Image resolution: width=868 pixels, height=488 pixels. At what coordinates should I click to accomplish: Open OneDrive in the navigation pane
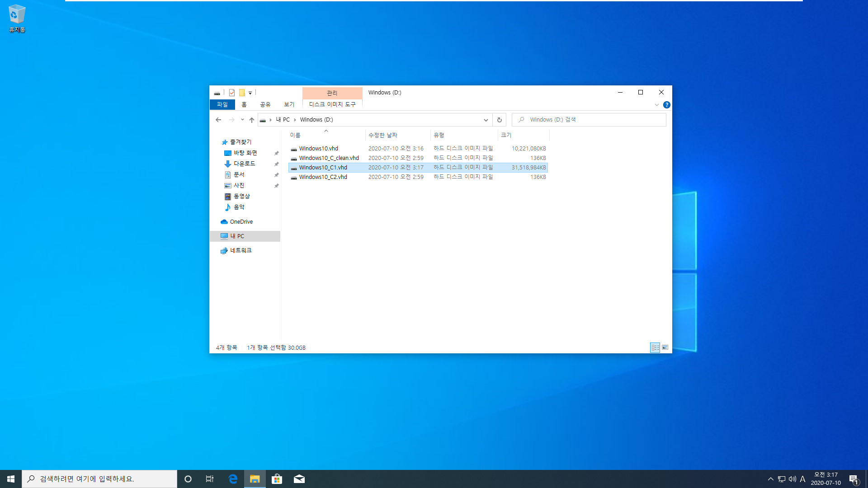tap(241, 222)
